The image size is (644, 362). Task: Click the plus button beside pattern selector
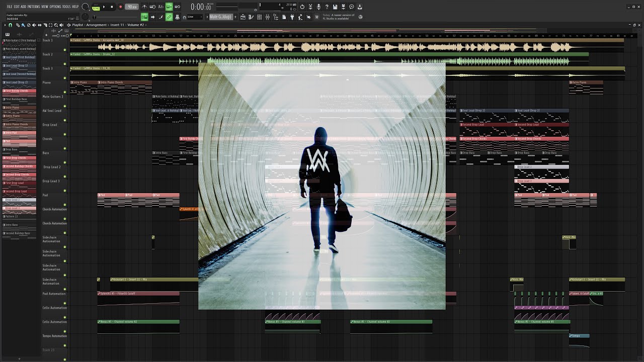pos(235,17)
